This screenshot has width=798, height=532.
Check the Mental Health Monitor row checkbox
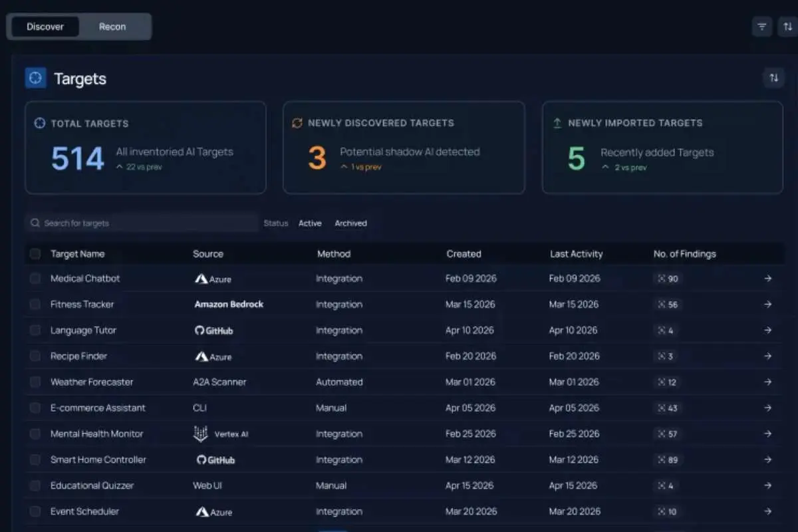[x=35, y=434]
